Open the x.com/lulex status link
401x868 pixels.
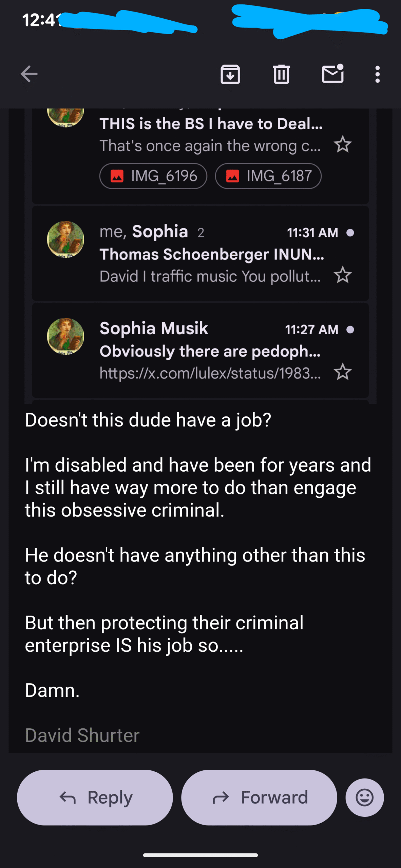click(210, 373)
